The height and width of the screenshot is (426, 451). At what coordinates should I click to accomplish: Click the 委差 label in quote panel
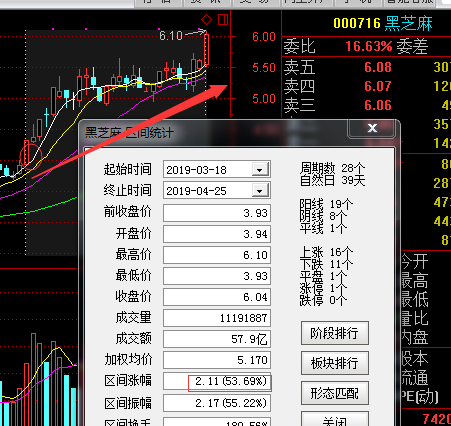[x=412, y=47]
